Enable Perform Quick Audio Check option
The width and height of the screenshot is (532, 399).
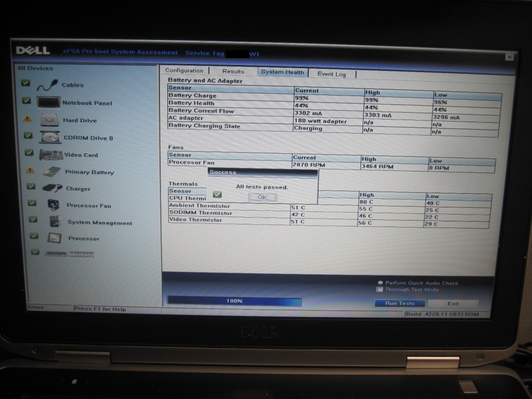point(380,283)
